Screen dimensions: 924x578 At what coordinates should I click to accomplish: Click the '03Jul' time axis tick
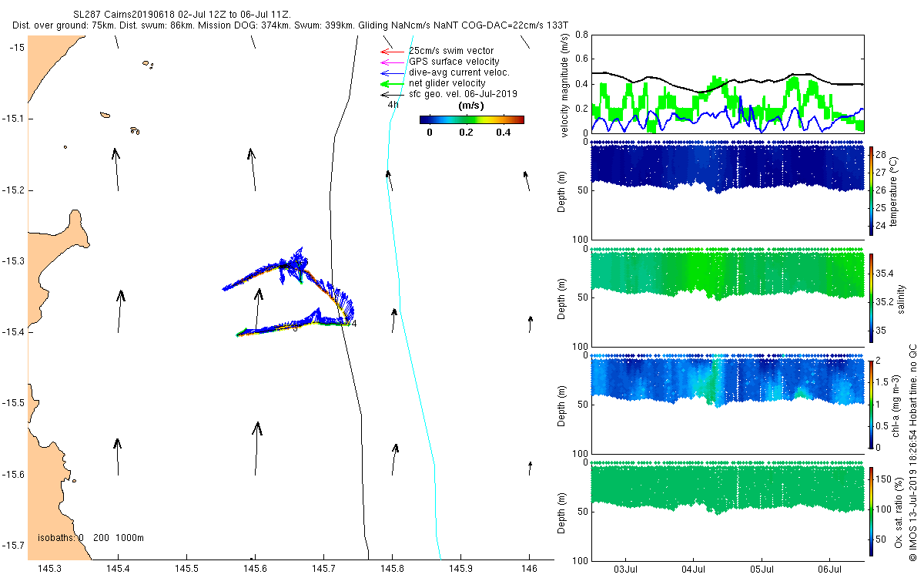click(625, 568)
